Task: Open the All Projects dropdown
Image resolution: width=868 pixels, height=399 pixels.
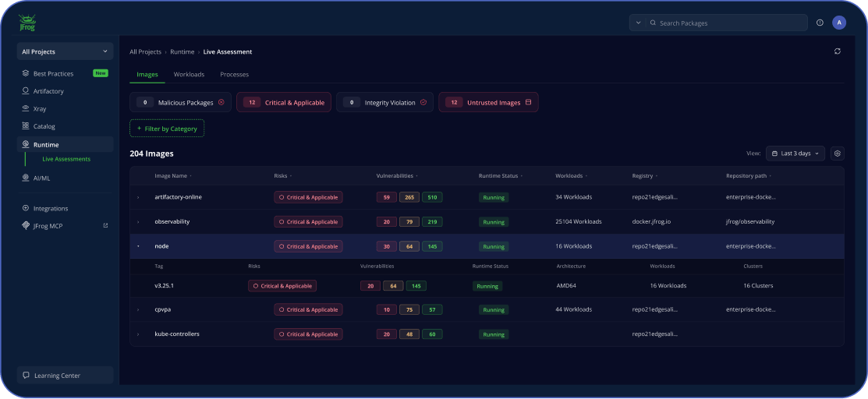Action: 65,51
